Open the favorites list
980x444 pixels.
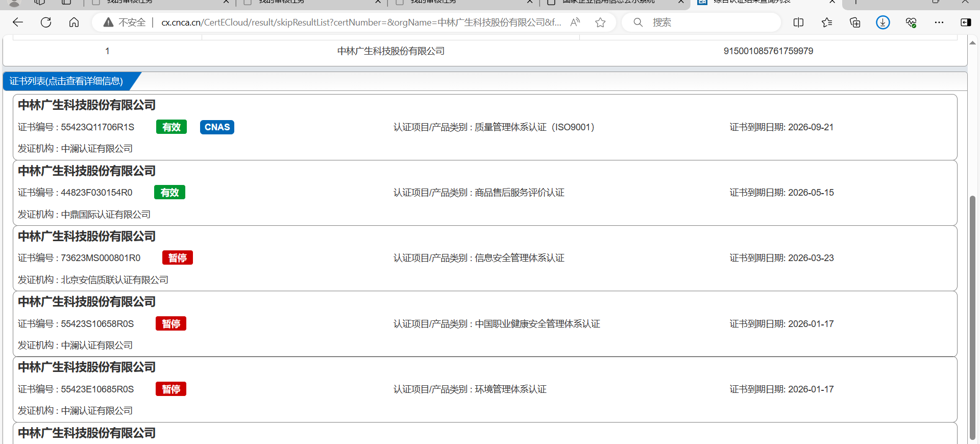pos(827,22)
